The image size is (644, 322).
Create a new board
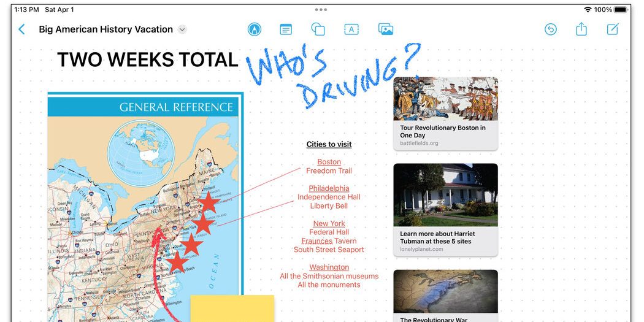(613, 29)
